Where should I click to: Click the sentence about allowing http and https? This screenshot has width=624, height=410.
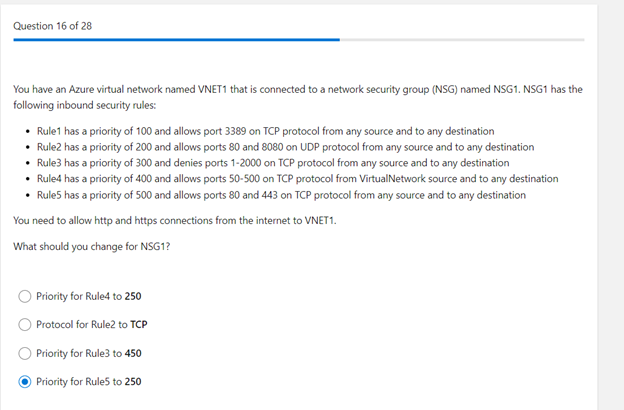[175, 221]
